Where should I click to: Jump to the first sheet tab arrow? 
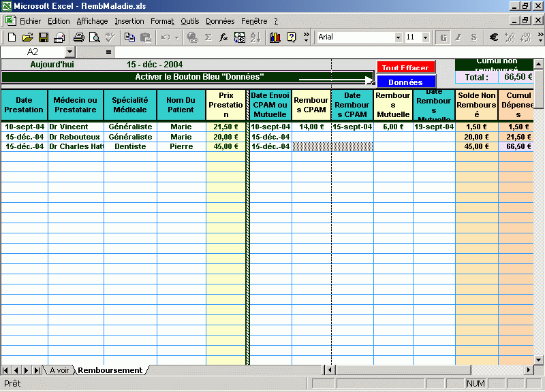coord(5,370)
